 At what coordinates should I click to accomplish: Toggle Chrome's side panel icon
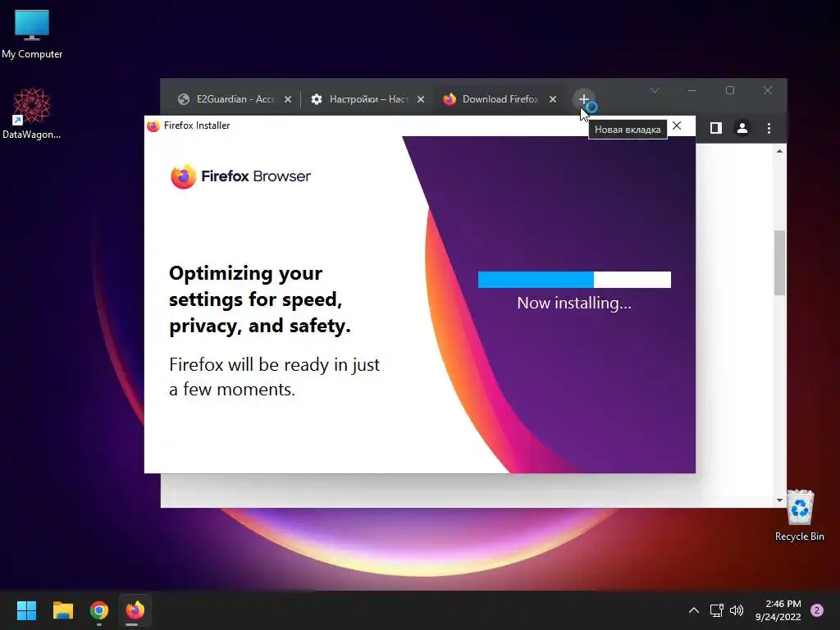point(715,128)
